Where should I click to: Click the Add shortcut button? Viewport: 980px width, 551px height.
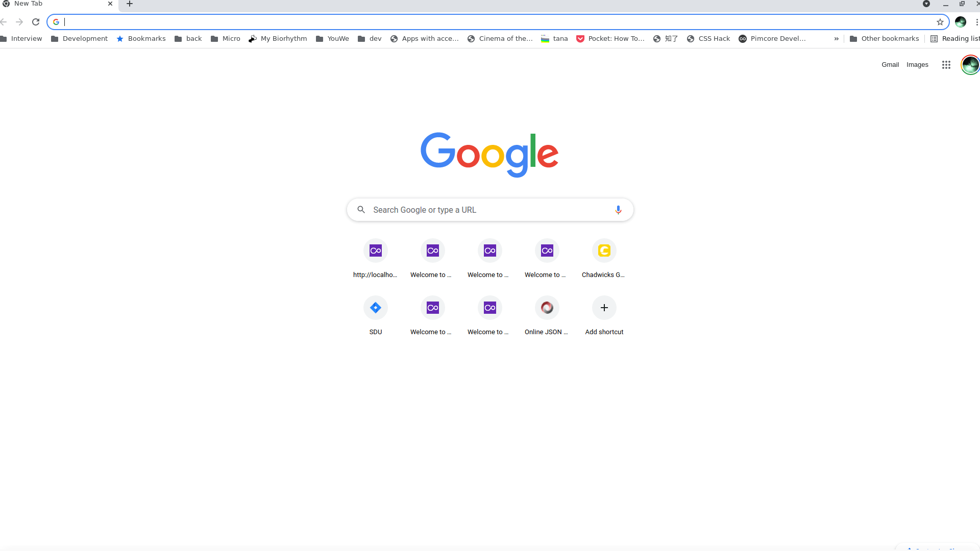pyautogui.click(x=604, y=308)
